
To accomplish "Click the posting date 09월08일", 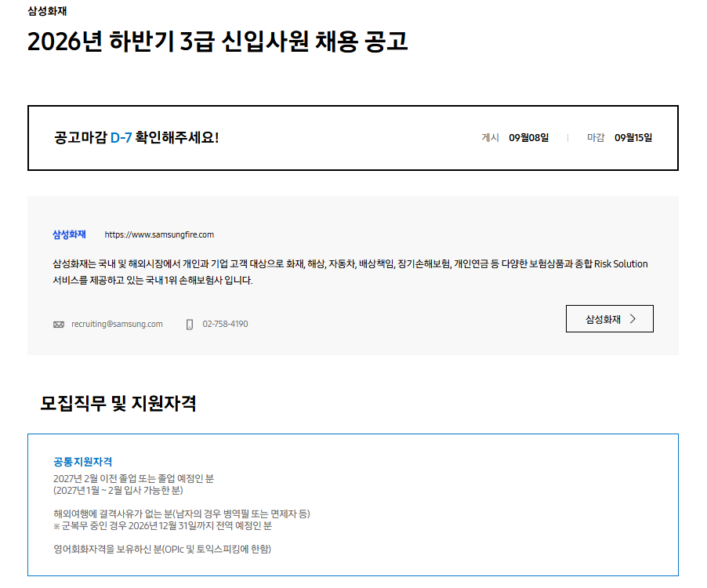I will (528, 137).
